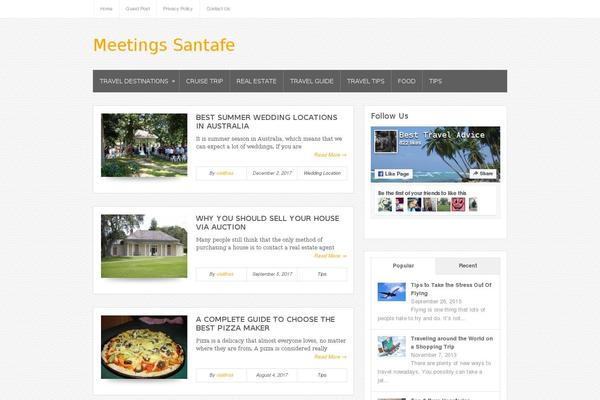This screenshot has height=400, width=600.
Task: Click the red smiley face friend avatar
Action: [x=458, y=204]
